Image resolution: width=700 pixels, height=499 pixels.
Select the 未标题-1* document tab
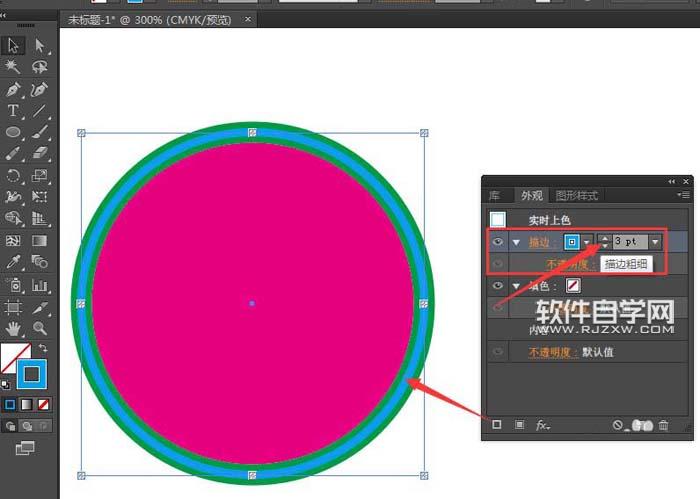click(x=150, y=20)
